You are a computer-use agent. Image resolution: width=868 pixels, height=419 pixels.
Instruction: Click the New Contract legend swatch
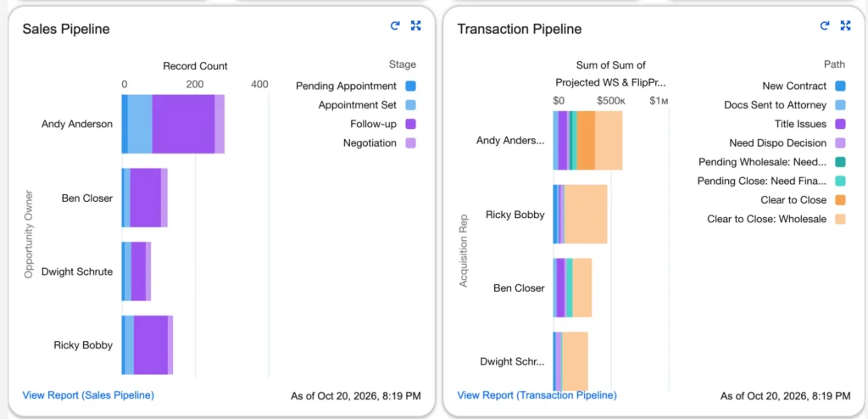pyautogui.click(x=840, y=86)
